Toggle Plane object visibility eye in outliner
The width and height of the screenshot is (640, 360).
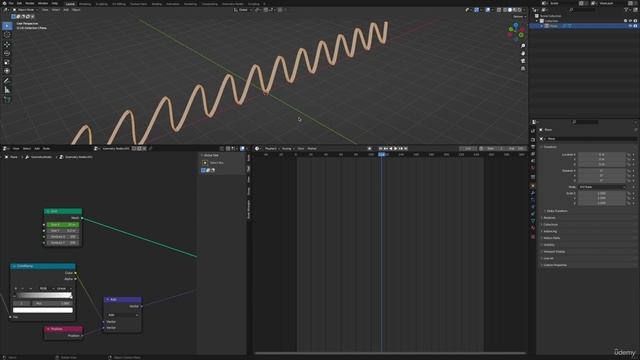click(x=630, y=26)
